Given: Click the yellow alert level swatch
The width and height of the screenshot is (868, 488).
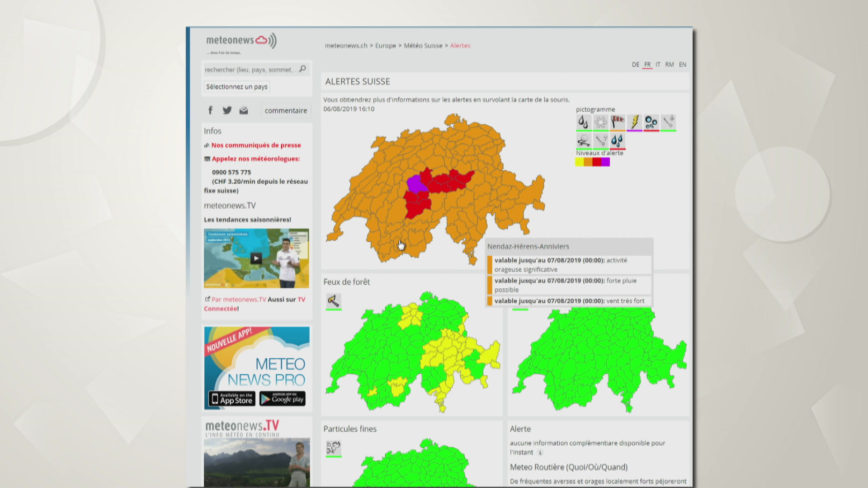Looking at the screenshot, I should pyautogui.click(x=579, y=162).
